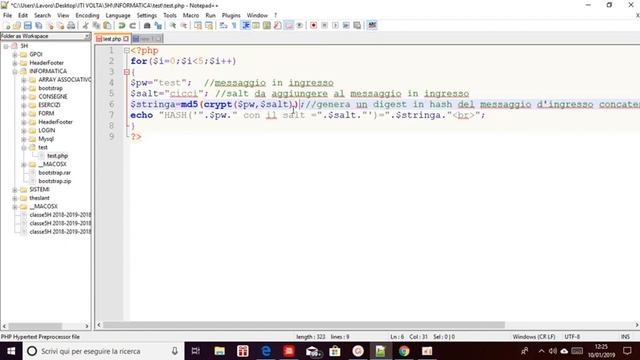Image resolution: width=640 pixels, height=360 pixels.
Task: Toggle the Indent guide toolbar icon
Action: tap(246, 26)
